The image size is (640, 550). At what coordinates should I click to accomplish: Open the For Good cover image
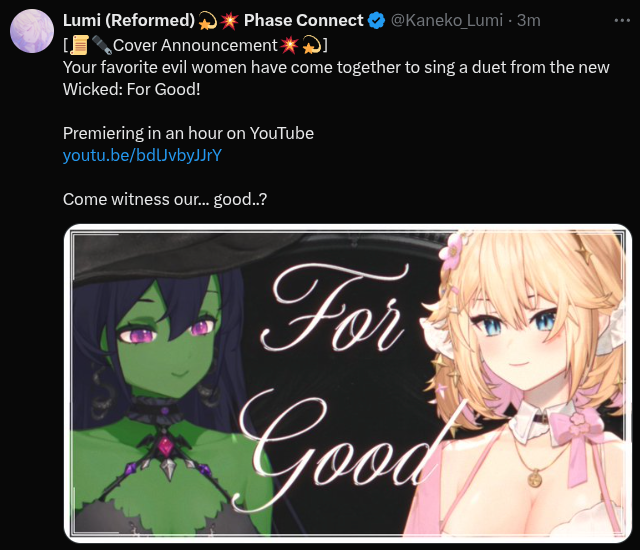[348, 383]
